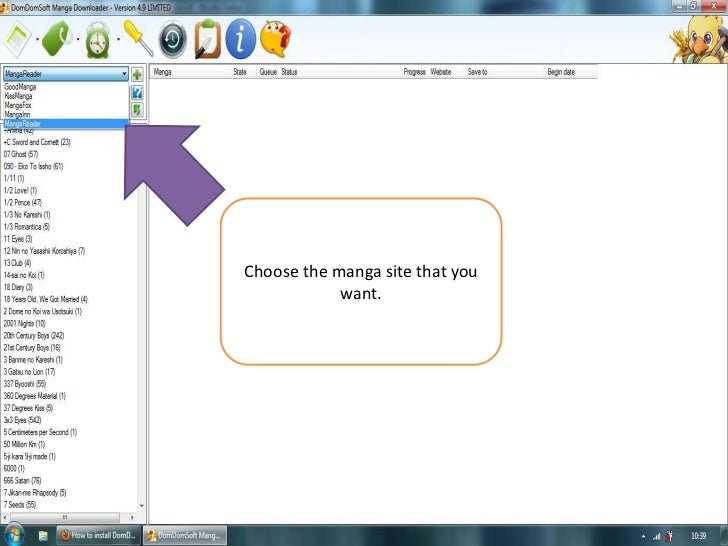The width and height of the screenshot is (728, 546).
Task: Select '7 Seeds (55)' manga
Action: [20, 504]
